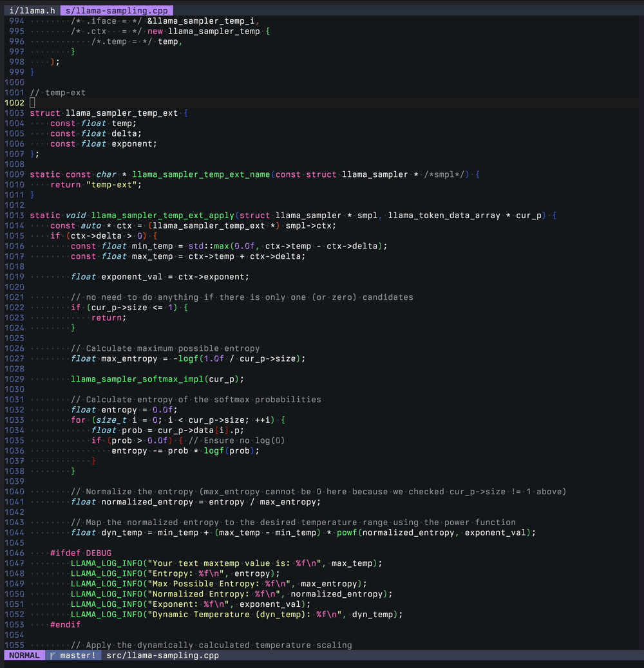Screen dimensions: 644x668
Task: Click the #ifdef DEBUG directive
Action: pos(80,552)
